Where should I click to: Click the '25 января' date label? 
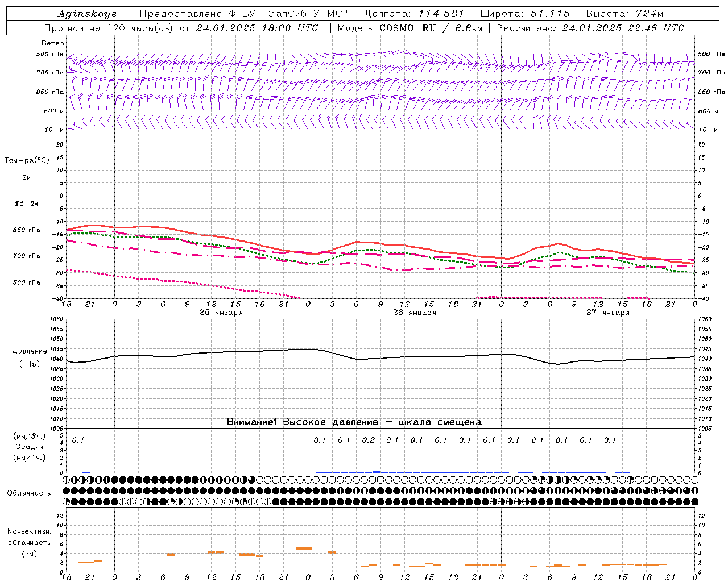point(221,313)
